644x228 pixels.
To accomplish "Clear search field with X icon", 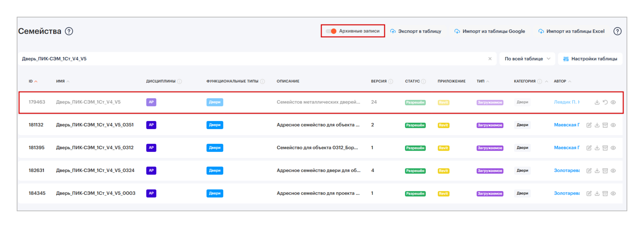I will (490, 59).
